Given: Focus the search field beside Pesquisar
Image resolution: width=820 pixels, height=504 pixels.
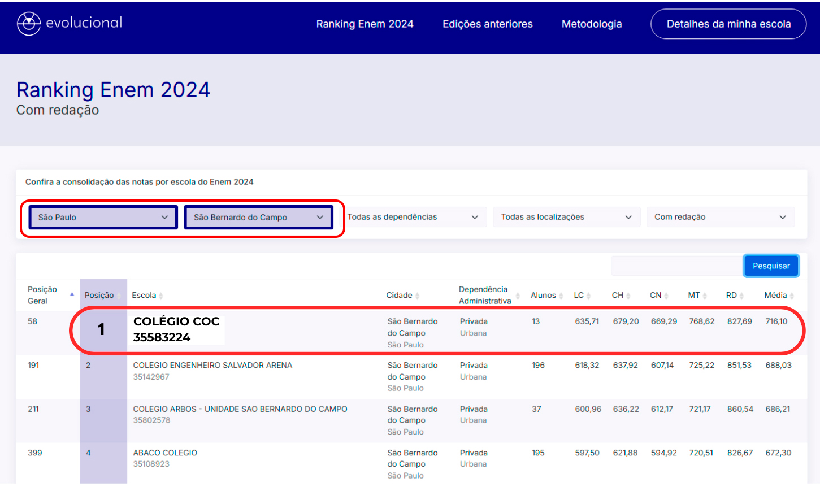Looking at the screenshot, I should click(x=677, y=266).
